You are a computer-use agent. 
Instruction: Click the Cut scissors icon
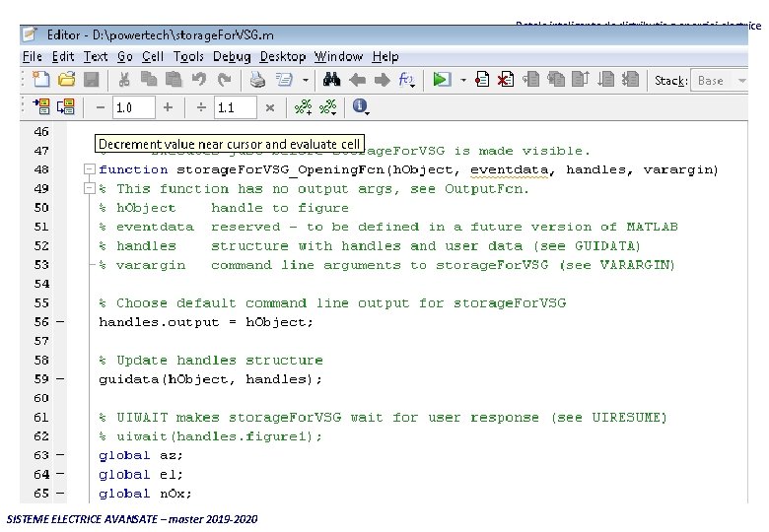124,80
